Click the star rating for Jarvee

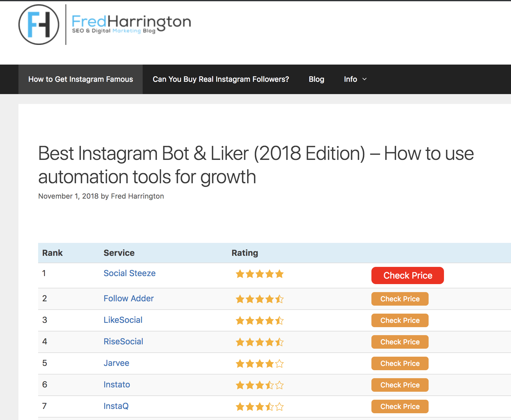[x=260, y=364]
